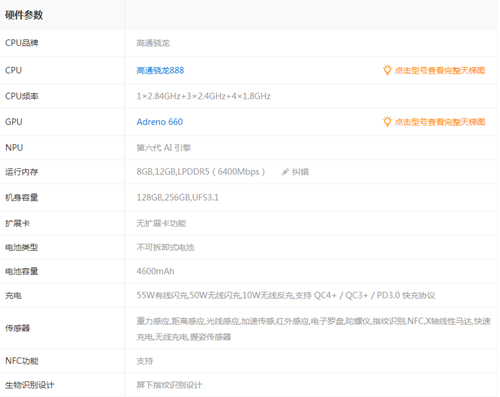Click the 硬件参数 section header
The height and width of the screenshot is (397, 500).
(x=24, y=15)
